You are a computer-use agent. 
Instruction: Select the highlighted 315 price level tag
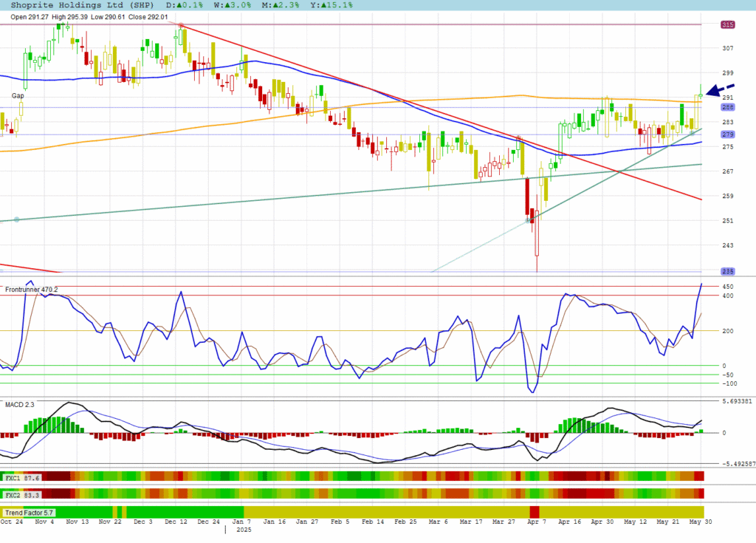click(728, 24)
